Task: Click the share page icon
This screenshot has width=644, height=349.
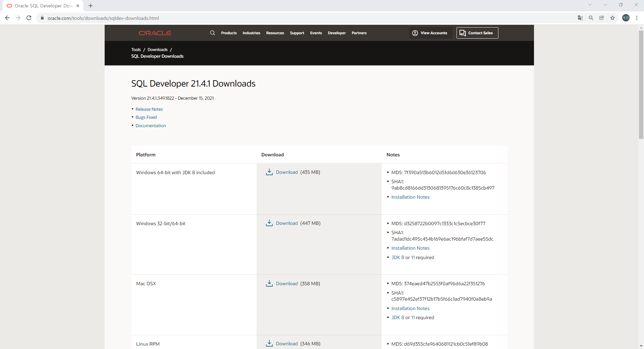Action: point(602,18)
